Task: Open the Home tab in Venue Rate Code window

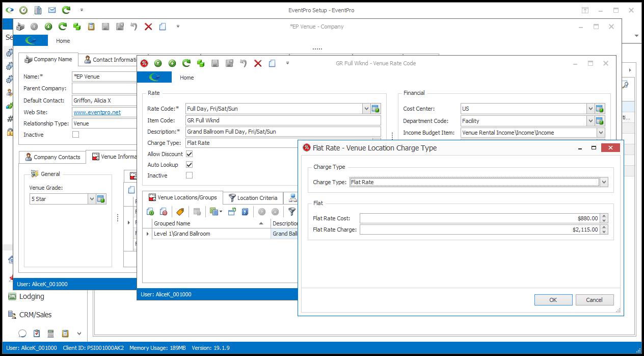Action: 187,78
